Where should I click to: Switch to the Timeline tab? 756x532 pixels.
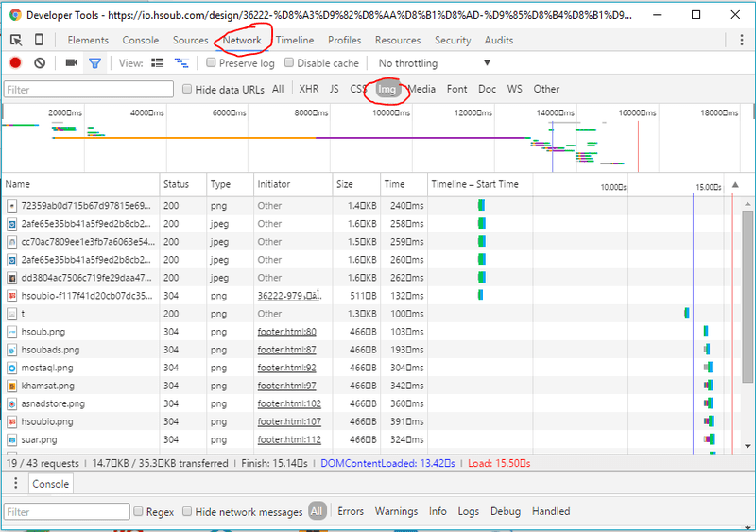pyautogui.click(x=295, y=40)
